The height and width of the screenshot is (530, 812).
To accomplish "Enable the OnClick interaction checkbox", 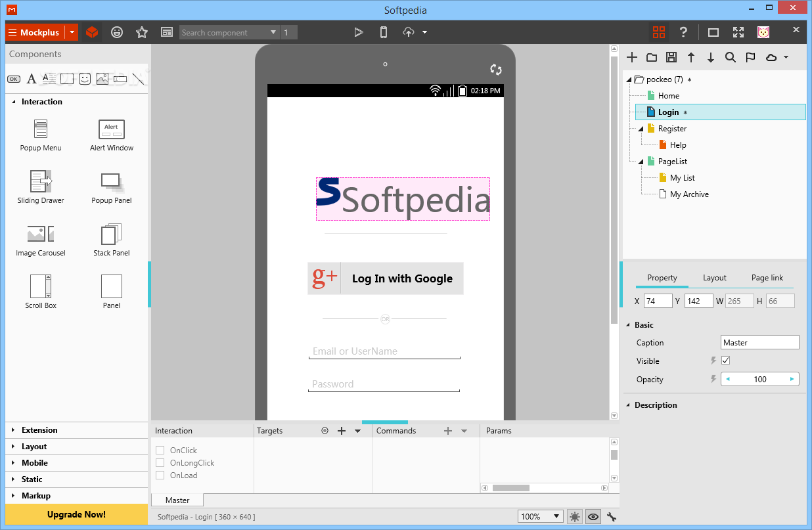I will [x=160, y=451].
